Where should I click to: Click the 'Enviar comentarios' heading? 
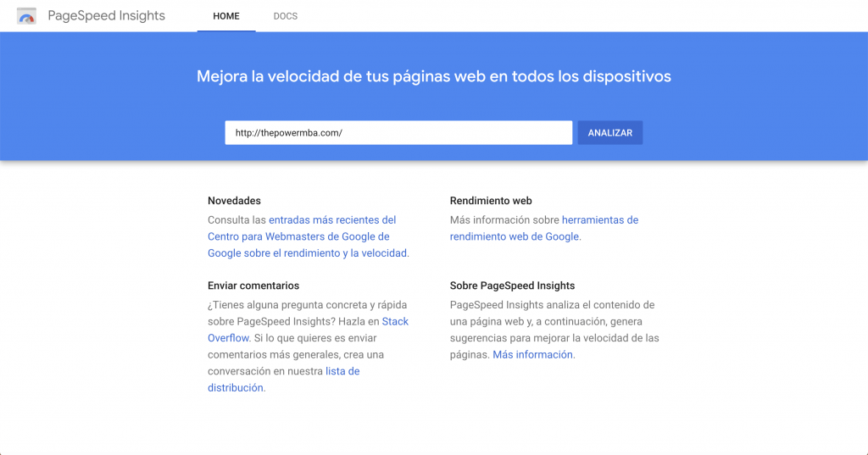[x=253, y=286]
